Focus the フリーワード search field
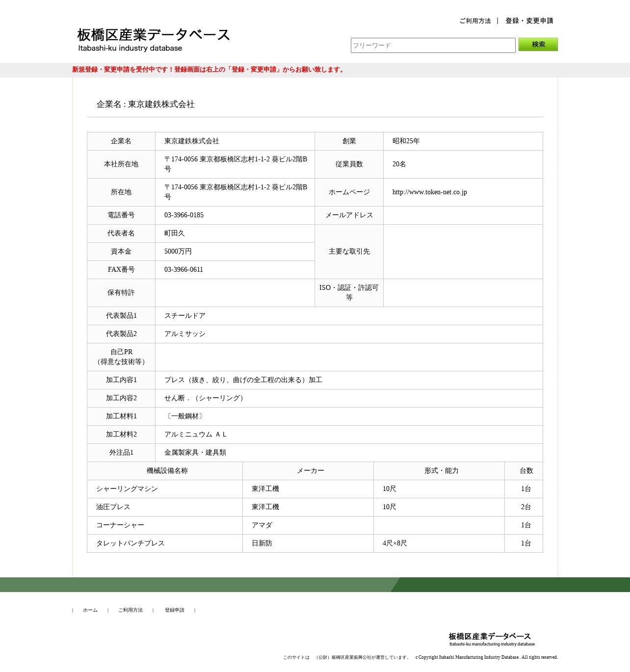This screenshot has width=630, height=672. point(433,45)
